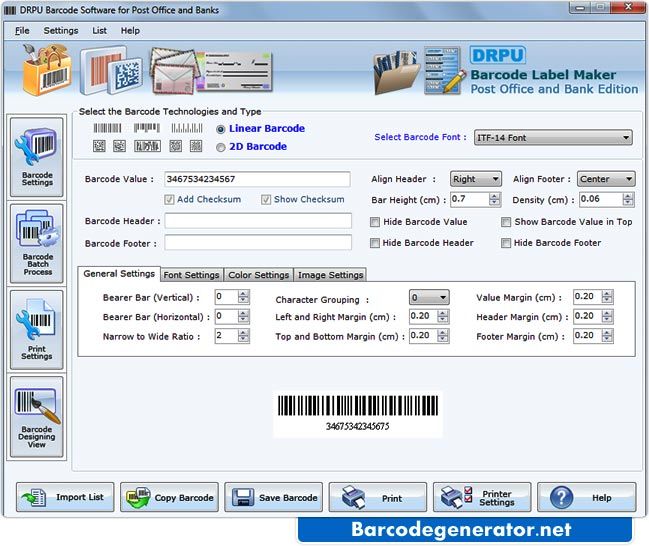Adjust Header Margin spinner arrows
The image size is (649, 546).
click(607, 317)
